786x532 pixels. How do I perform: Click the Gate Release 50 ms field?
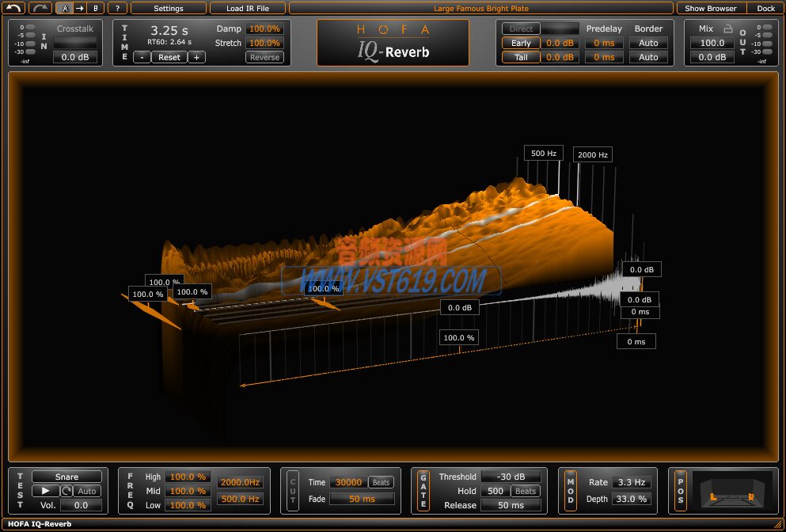click(511, 505)
